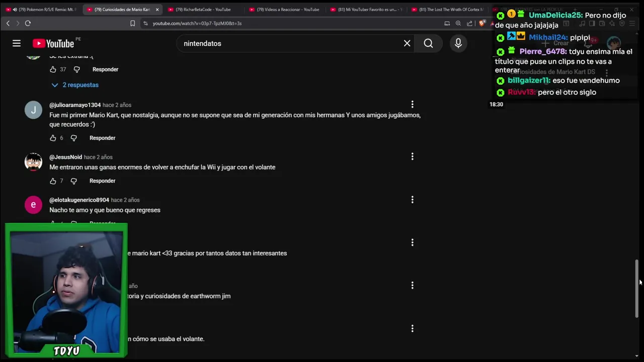Click Pierre_6478 username in chat overlay

point(543,52)
